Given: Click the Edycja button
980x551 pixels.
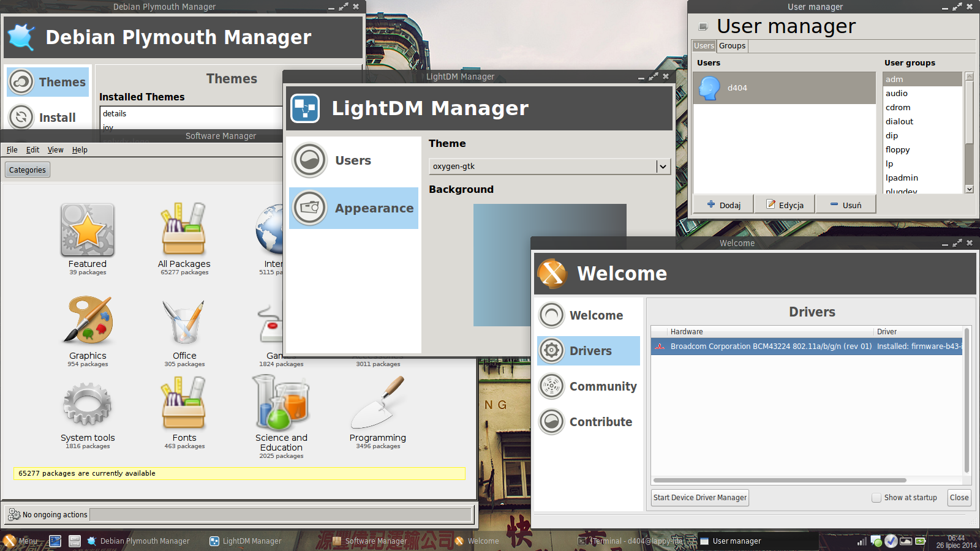Looking at the screenshot, I should 785,205.
